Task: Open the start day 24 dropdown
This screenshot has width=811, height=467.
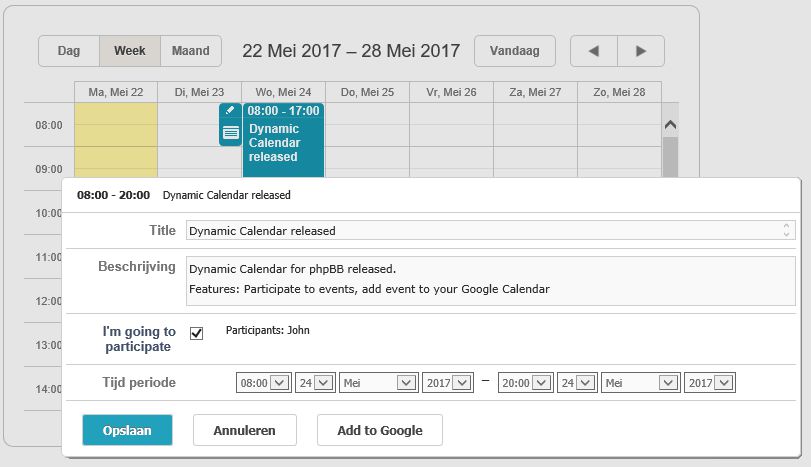Action: pyautogui.click(x=316, y=383)
